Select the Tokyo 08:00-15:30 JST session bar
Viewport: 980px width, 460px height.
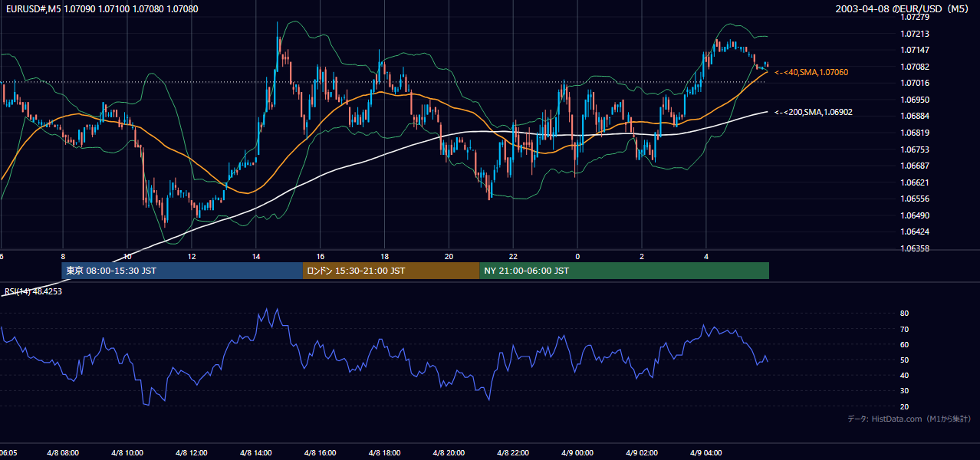[183, 271]
